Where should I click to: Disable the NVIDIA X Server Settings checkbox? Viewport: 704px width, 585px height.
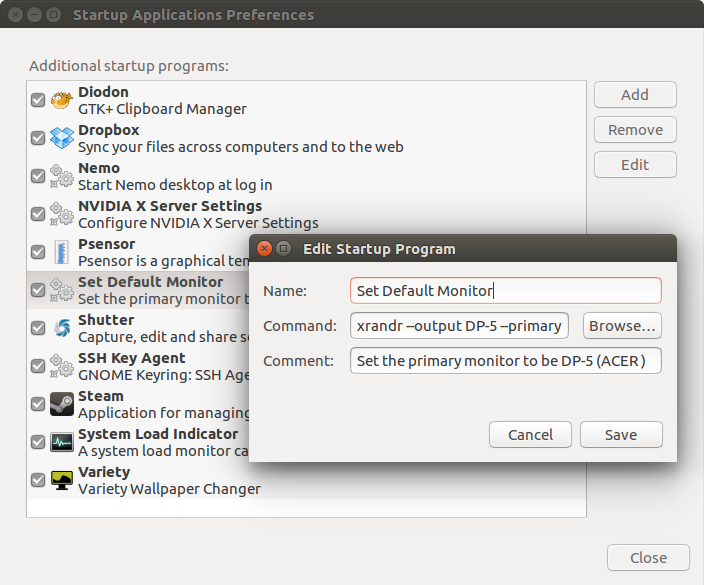click(x=38, y=214)
